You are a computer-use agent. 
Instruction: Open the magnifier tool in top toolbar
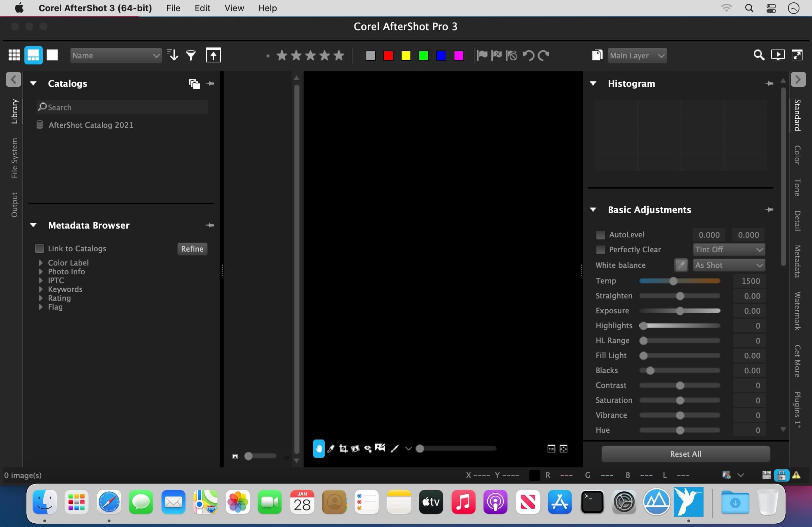[759, 55]
